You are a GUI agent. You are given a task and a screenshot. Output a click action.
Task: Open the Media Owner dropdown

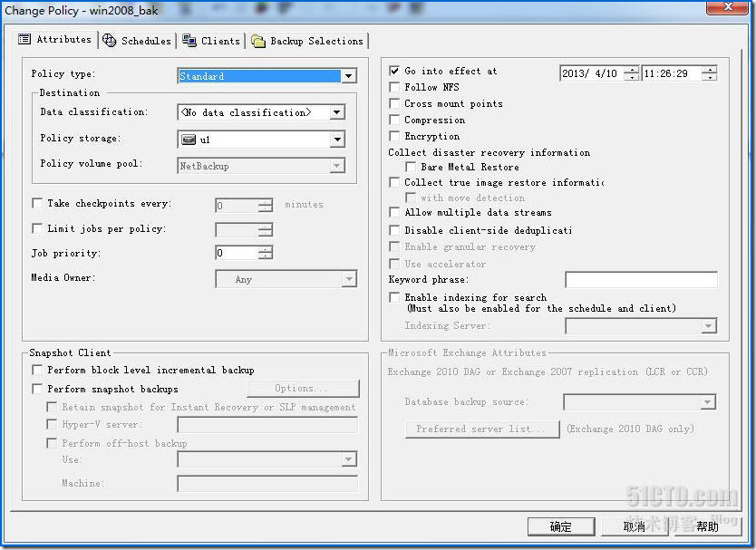[x=349, y=279]
